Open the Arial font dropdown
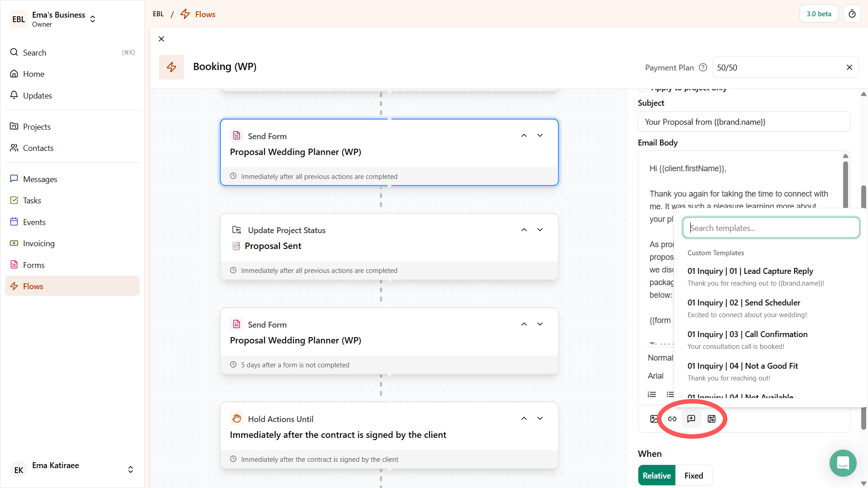Screen dimensions: 868x488 click(x=656, y=375)
